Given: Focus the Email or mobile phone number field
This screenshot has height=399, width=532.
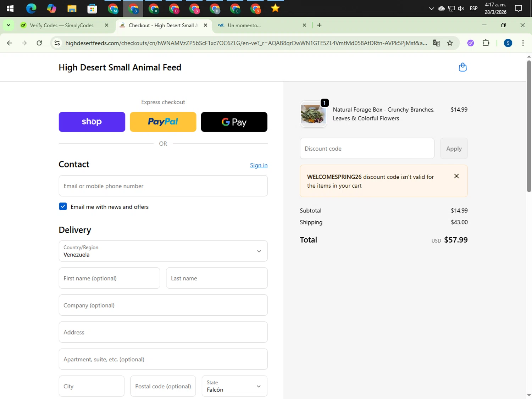Looking at the screenshot, I should click(163, 186).
